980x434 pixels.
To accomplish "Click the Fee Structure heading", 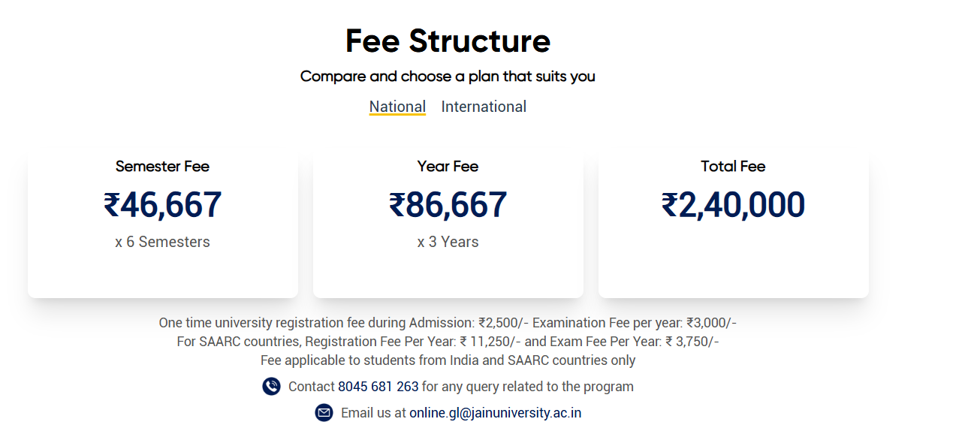I will click(448, 41).
